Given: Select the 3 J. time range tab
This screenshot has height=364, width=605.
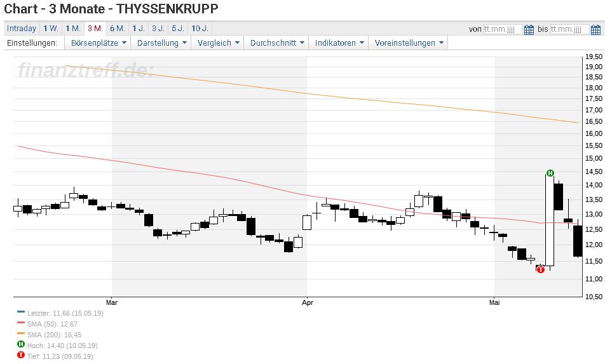Looking at the screenshot, I should [x=158, y=29].
